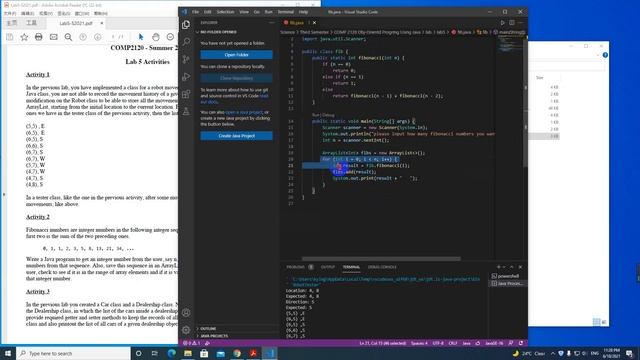Screen dimensions: 640x360
Task: Open the Windows Start menu
Action: click(x=8, y=353)
